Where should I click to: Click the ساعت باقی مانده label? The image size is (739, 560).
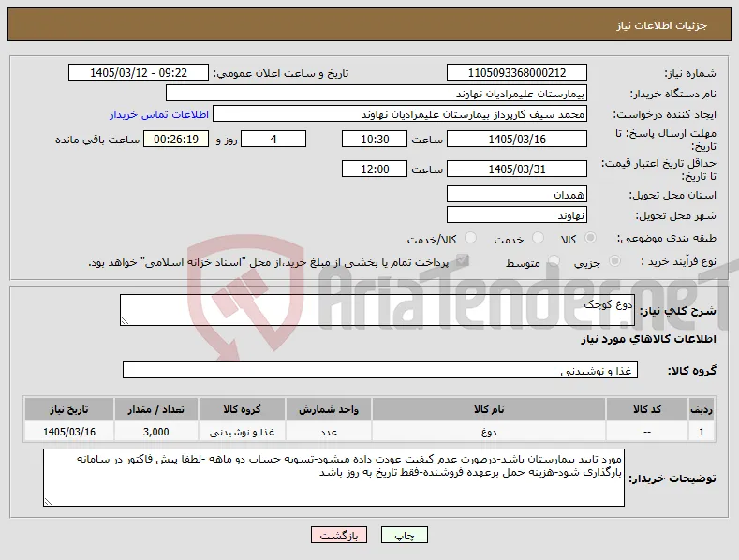pos(97,140)
